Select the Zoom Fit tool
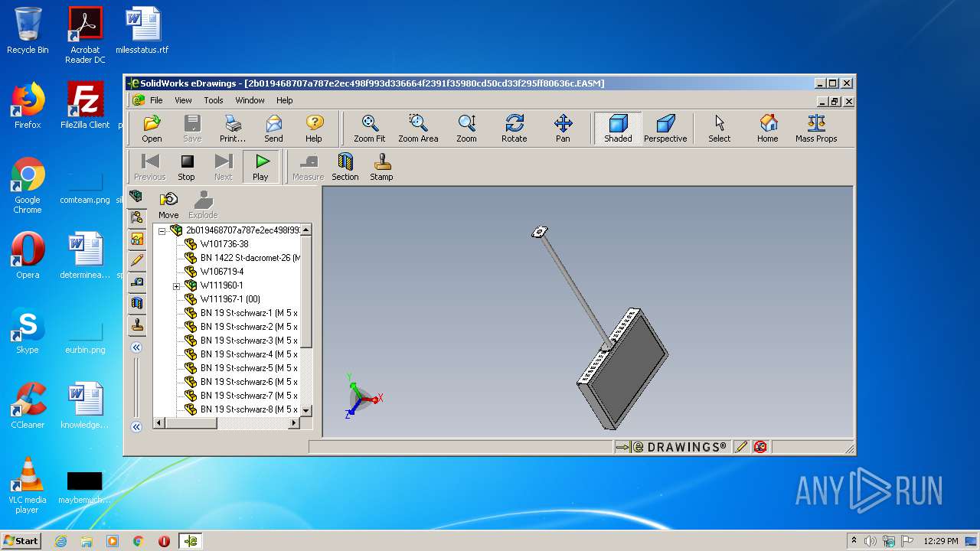The image size is (980, 551). (x=370, y=129)
